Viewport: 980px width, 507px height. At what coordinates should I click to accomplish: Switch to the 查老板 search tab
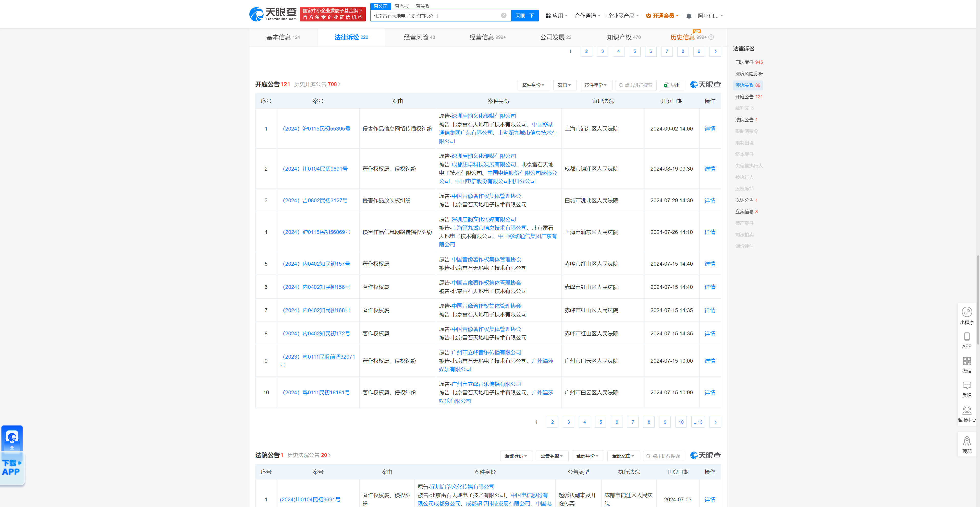(x=401, y=6)
